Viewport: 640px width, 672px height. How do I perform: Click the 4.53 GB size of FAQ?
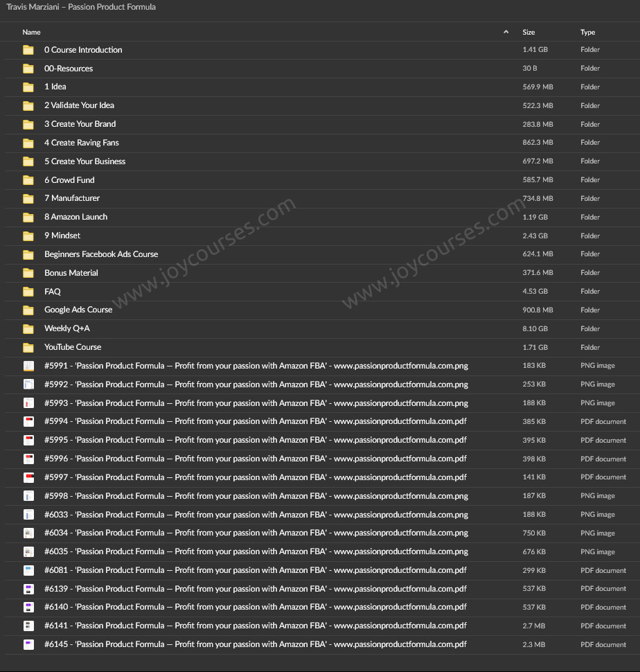pyautogui.click(x=535, y=292)
